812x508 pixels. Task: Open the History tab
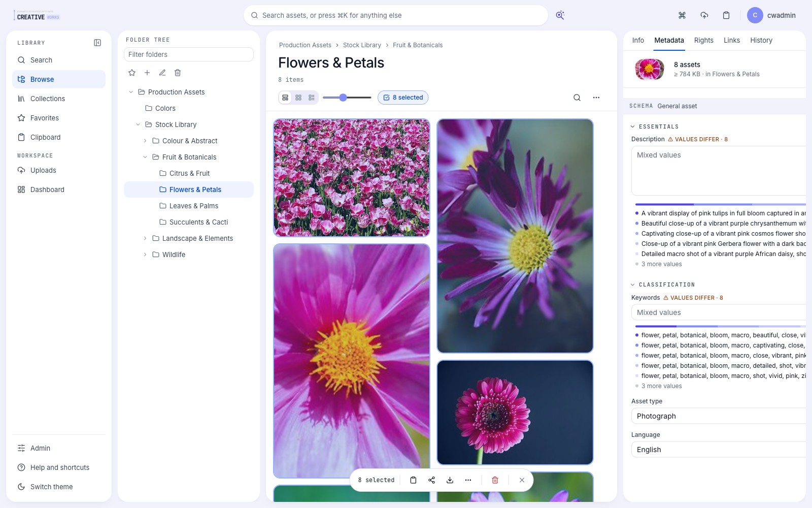(761, 40)
